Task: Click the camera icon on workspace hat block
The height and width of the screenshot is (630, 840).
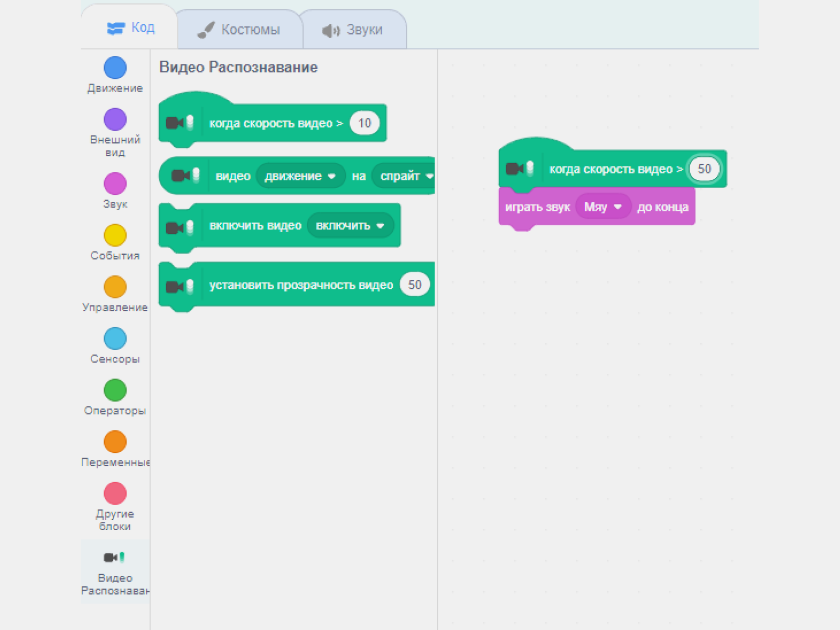Action: (x=519, y=168)
